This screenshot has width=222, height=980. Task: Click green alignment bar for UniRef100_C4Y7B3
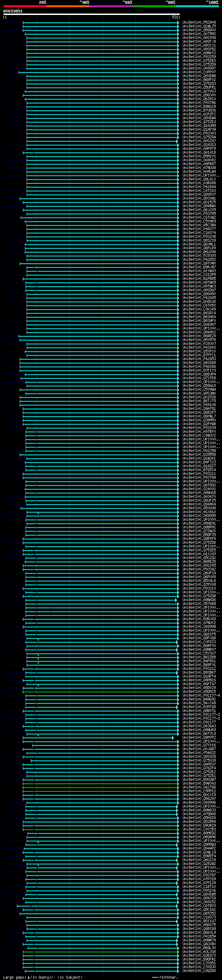(x=101, y=829)
